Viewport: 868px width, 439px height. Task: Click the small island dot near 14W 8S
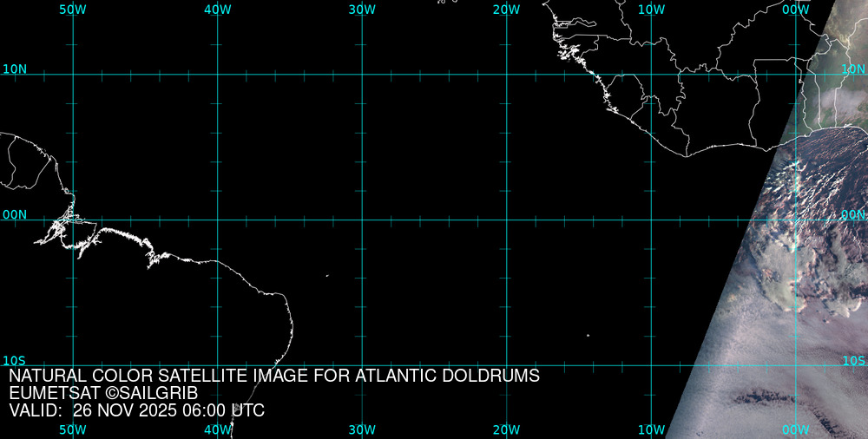(588, 335)
